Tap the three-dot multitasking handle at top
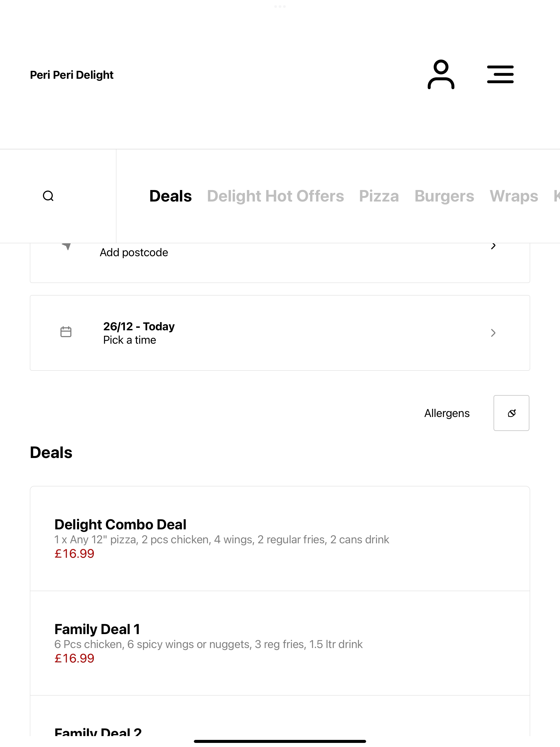 (x=280, y=6)
